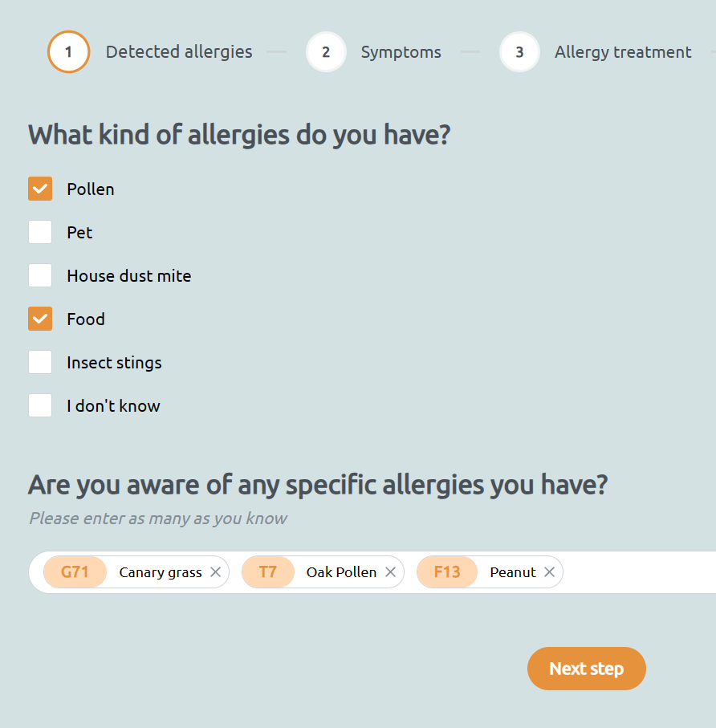
Task: Click the G71 code badge
Action: (x=75, y=572)
